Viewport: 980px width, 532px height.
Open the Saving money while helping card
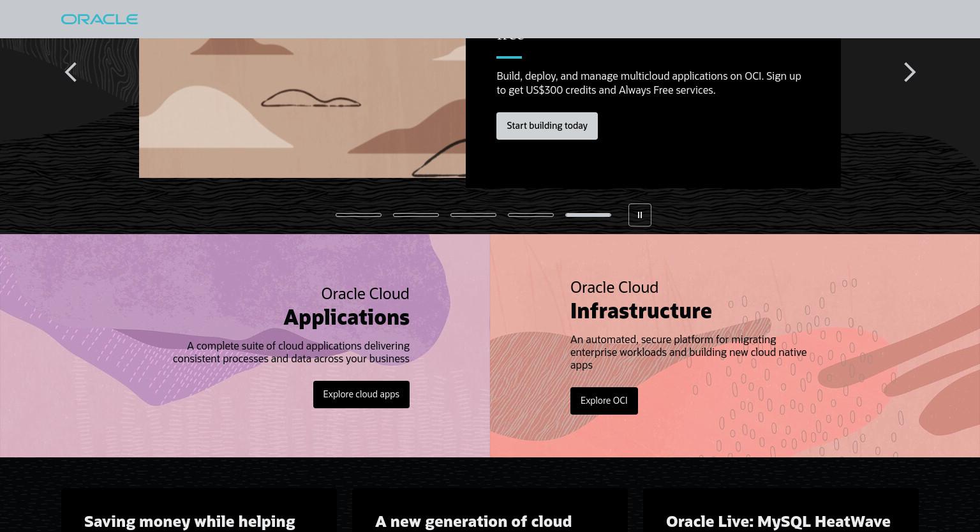click(199, 510)
